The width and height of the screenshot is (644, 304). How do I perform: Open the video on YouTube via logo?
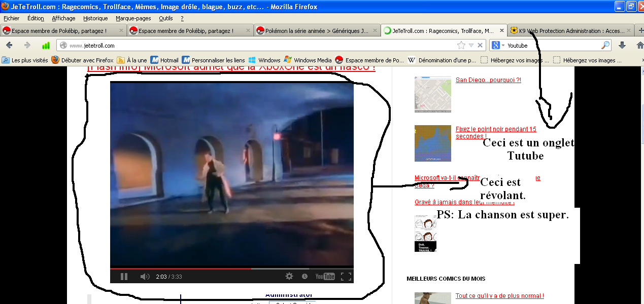coord(325,276)
